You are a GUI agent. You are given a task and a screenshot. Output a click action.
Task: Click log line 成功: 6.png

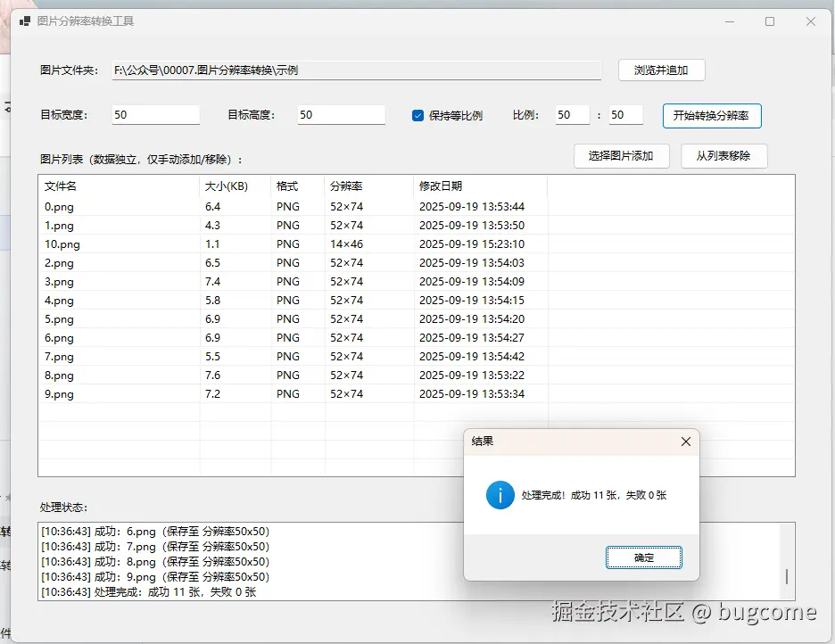[x=155, y=532]
